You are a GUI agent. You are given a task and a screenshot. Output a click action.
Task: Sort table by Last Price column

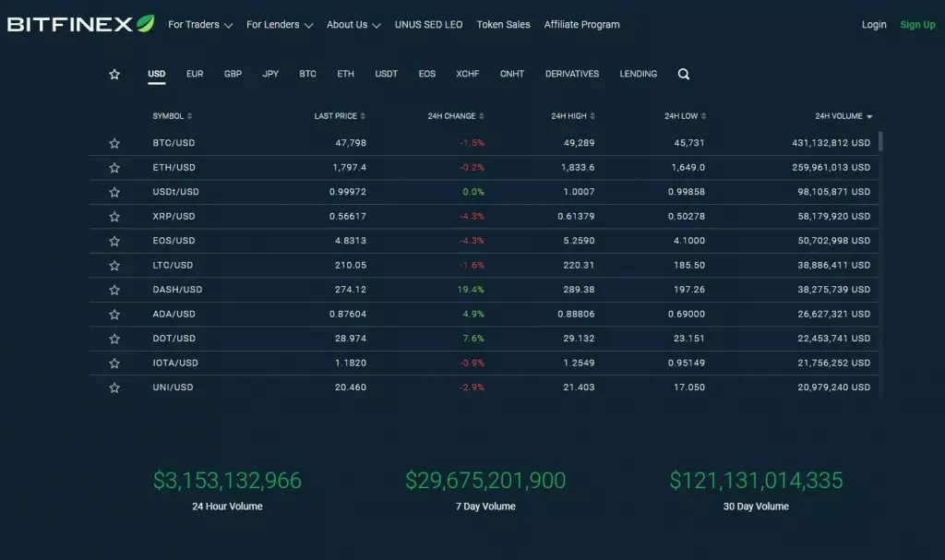[340, 115]
